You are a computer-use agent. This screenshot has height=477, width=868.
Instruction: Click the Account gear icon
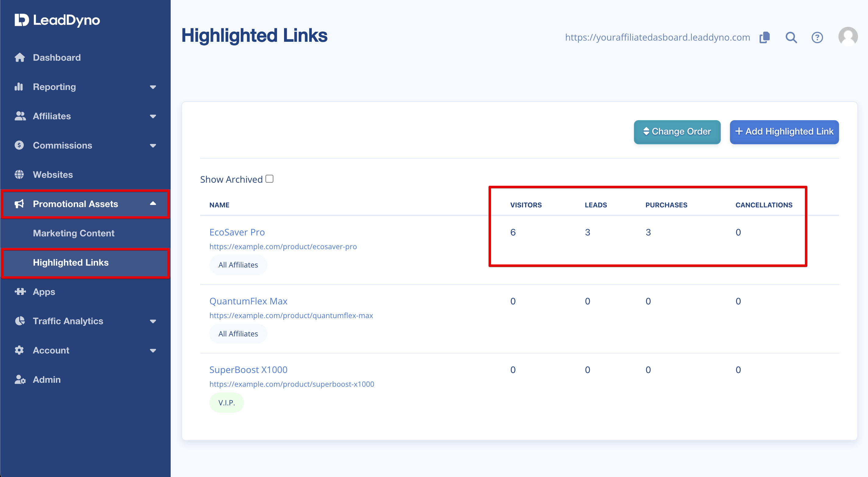[x=19, y=350]
